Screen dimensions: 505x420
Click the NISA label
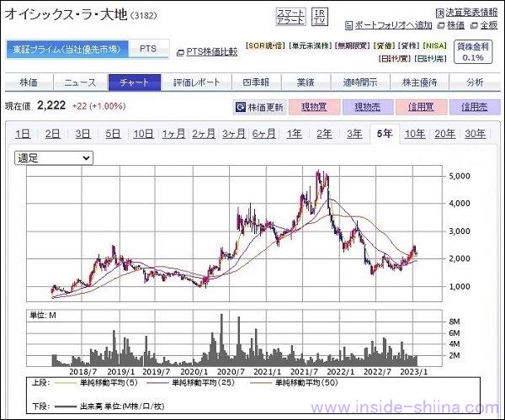click(x=435, y=45)
